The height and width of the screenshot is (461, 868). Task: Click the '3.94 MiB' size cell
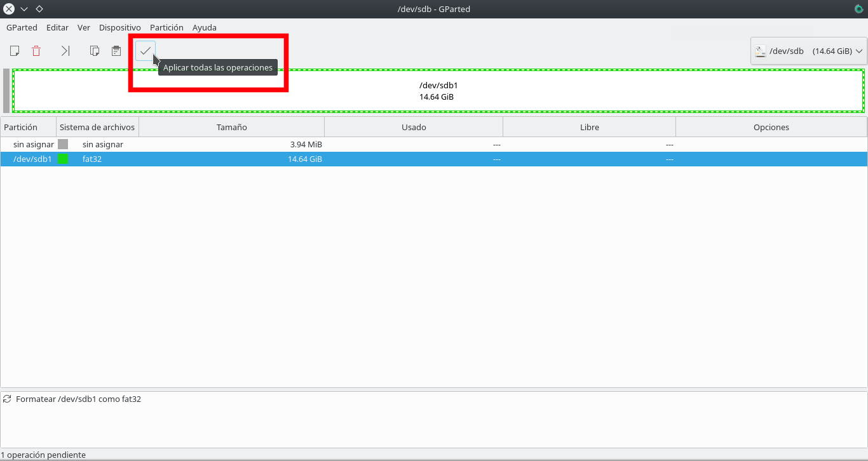306,144
